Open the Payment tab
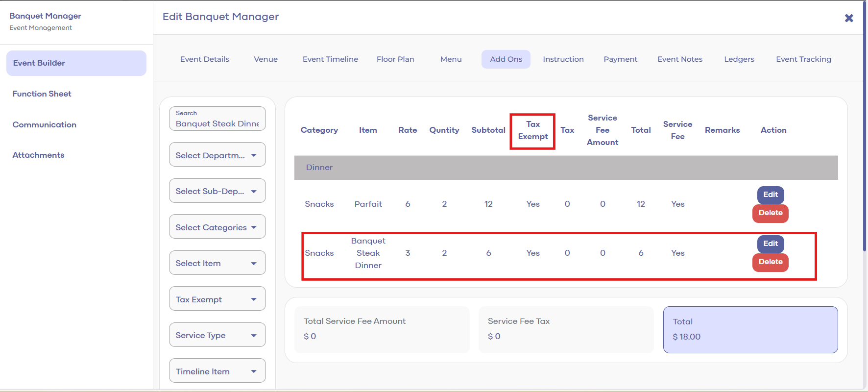Viewport: 868px width, 392px height. pyautogui.click(x=620, y=59)
